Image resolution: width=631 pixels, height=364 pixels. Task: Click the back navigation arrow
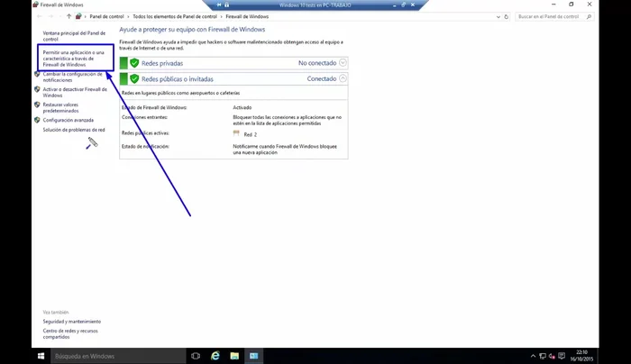(x=39, y=16)
